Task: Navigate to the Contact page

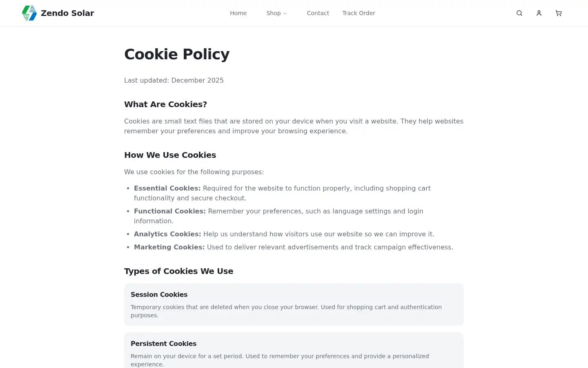Action: click(318, 13)
